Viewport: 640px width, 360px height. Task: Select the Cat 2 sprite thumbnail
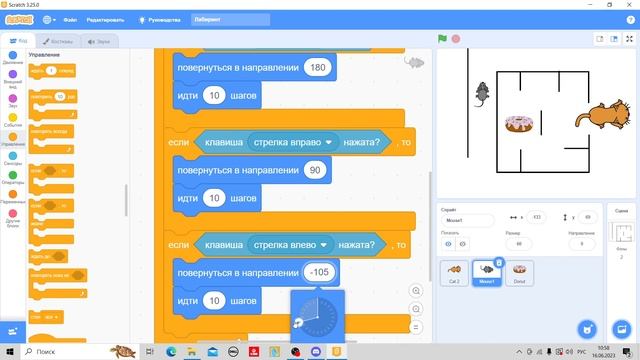coord(454,273)
